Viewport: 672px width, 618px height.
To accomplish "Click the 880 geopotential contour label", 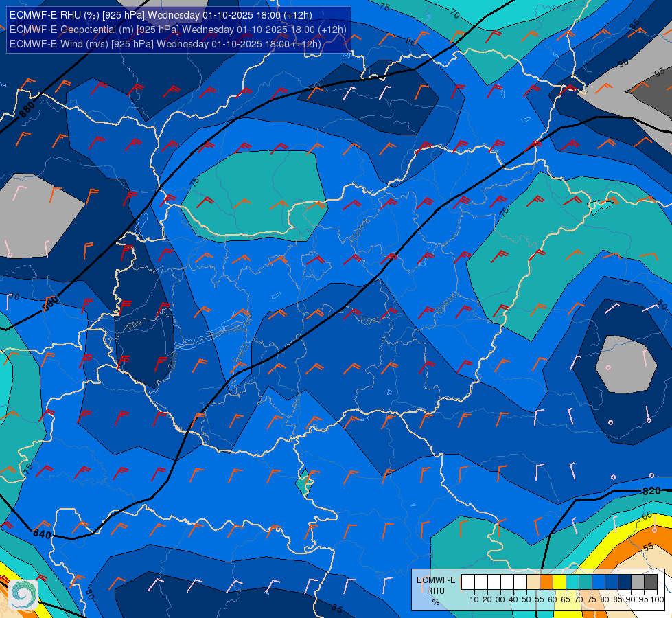I will coord(27,109).
